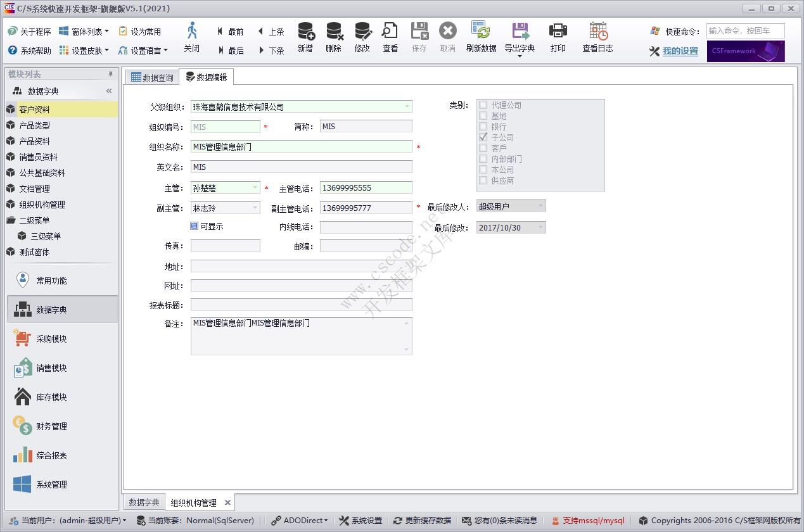Open the 主管 dropdown showing 孙楚楚
Viewport: 804px width, 532px height.
[x=257, y=188]
